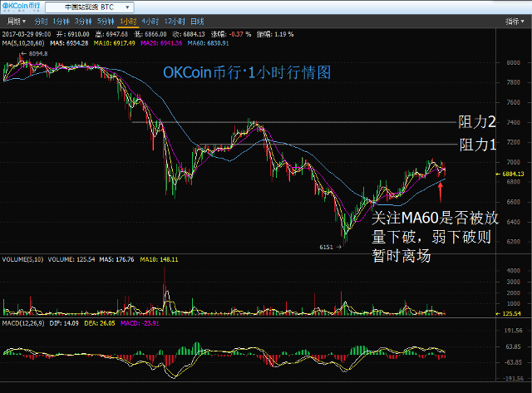Switch to the 分时 timeframe

(41, 22)
